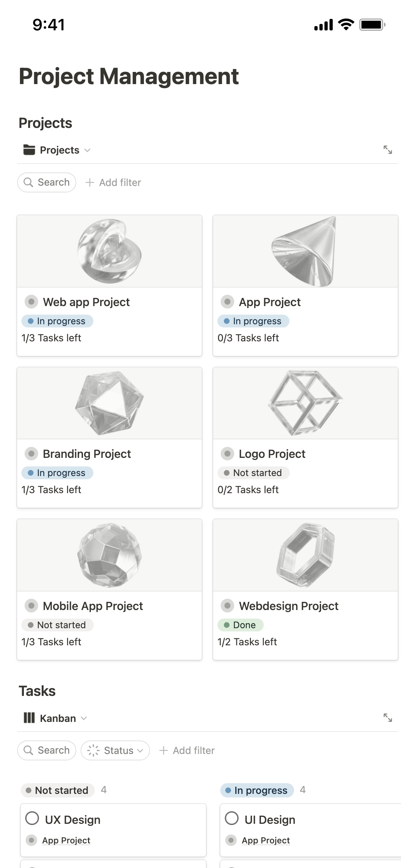
Task: Click the Kanban board icon
Action: click(x=29, y=718)
